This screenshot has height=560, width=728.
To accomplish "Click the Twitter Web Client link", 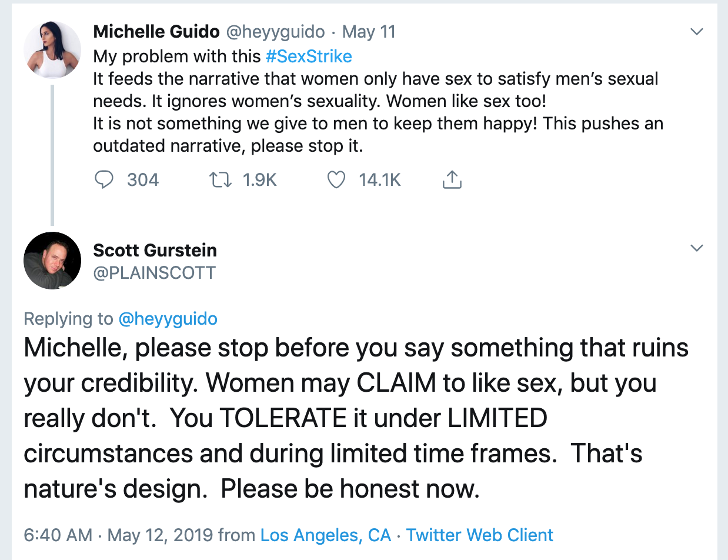I will (x=480, y=535).
